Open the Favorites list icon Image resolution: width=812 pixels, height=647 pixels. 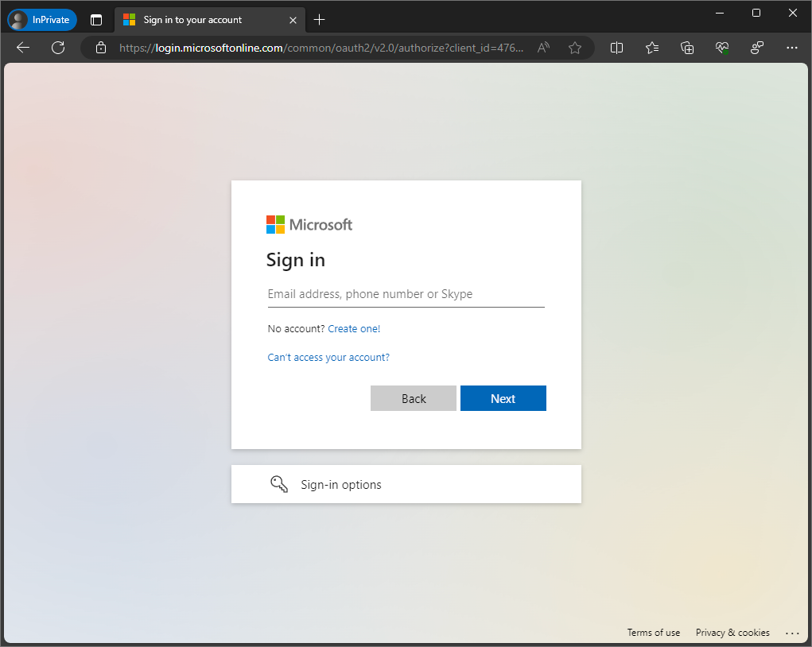coord(652,48)
